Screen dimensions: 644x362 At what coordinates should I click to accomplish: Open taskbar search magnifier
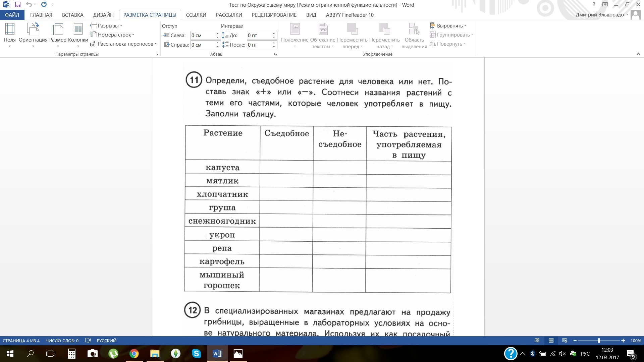point(30,354)
